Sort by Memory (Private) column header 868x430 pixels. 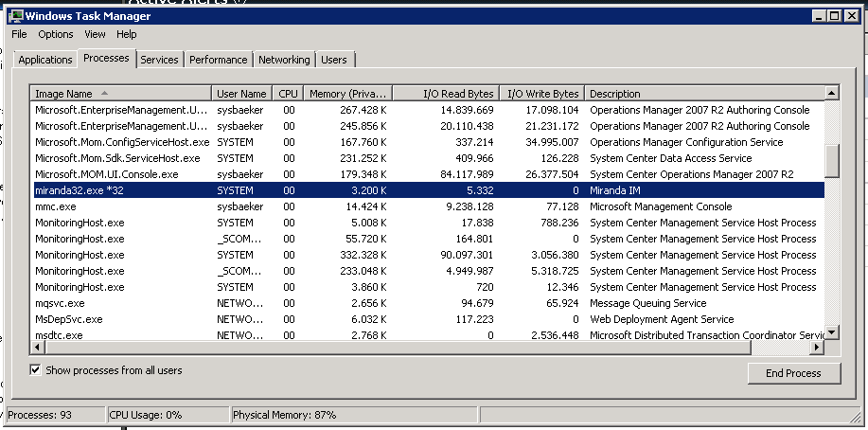348,94
